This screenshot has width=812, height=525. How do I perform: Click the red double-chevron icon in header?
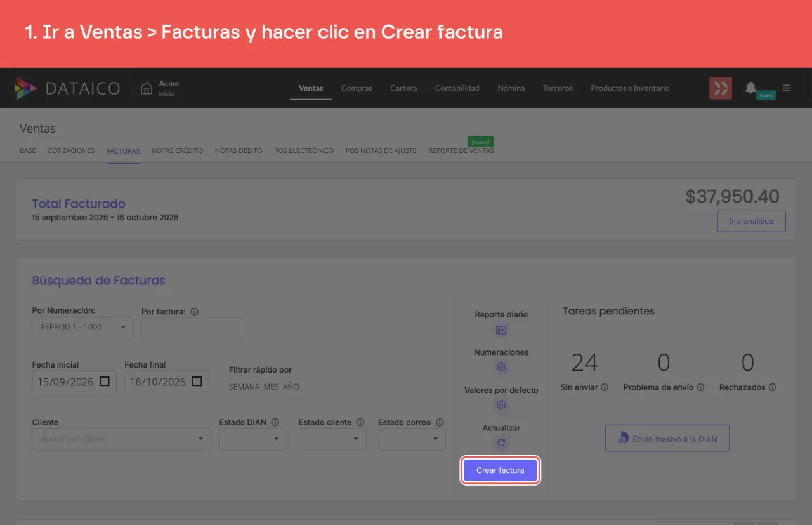[x=720, y=88]
